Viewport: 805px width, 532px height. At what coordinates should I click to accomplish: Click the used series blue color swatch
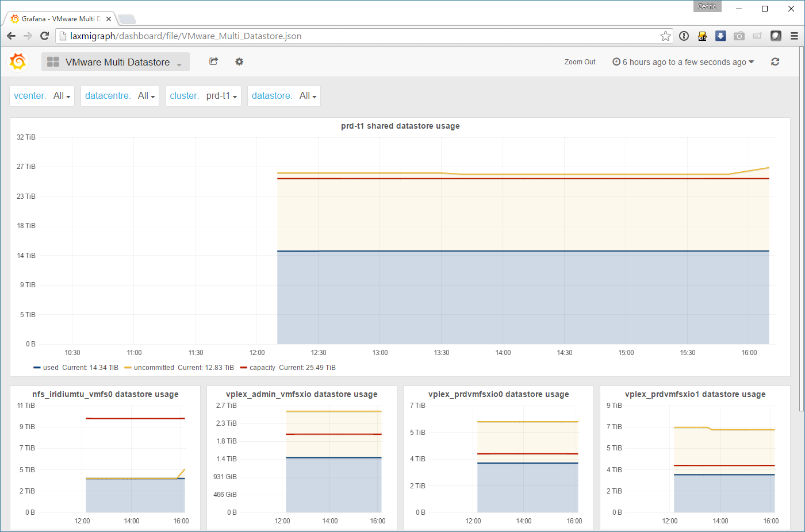coord(37,368)
